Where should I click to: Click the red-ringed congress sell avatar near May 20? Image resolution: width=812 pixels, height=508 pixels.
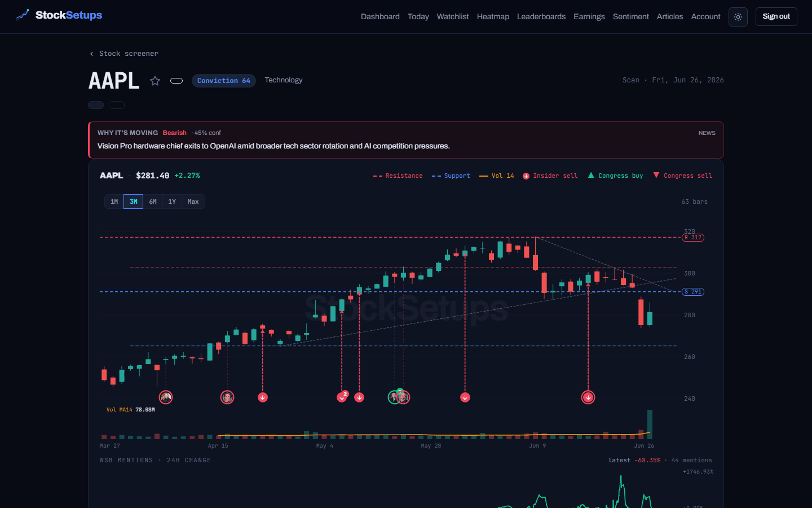(404, 397)
